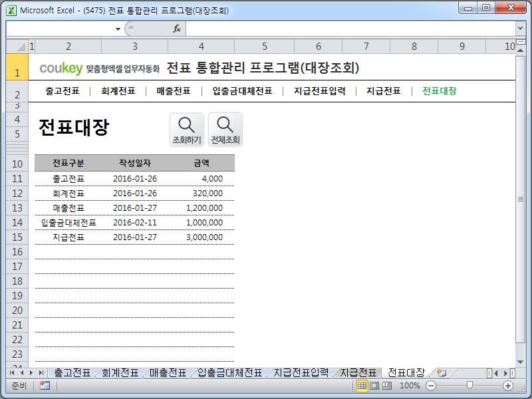This screenshot has height=399, width=532.
Task: Click the zoom out minus button
Action: click(x=431, y=386)
